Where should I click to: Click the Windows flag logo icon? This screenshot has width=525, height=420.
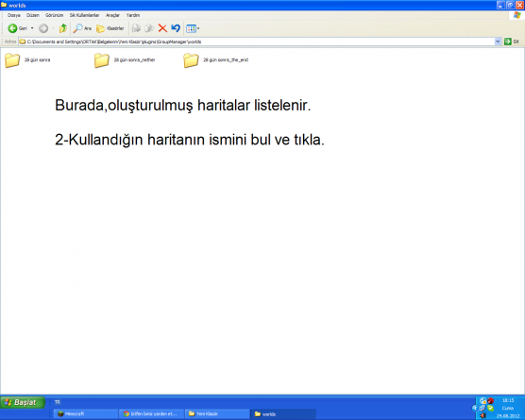pos(517,15)
